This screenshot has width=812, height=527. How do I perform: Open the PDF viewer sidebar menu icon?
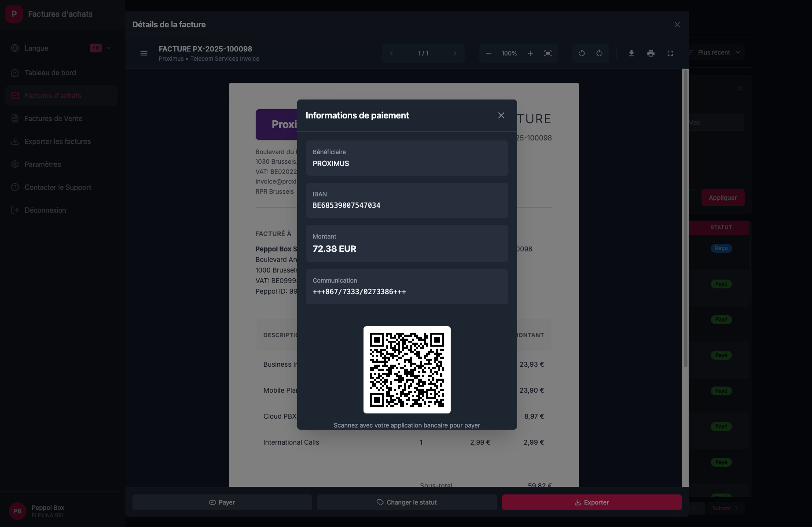pyautogui.click(x=144, y=53)
